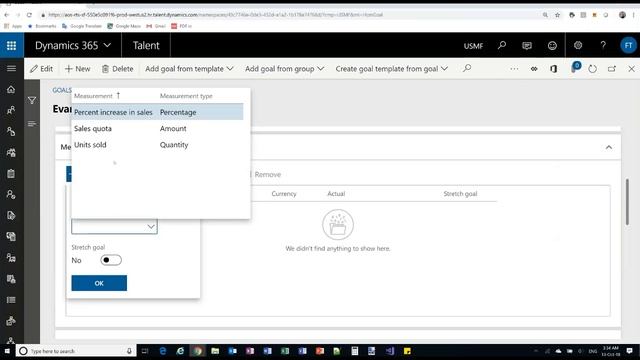
Task: Select Percent increase in sales row
Action: 158,112
